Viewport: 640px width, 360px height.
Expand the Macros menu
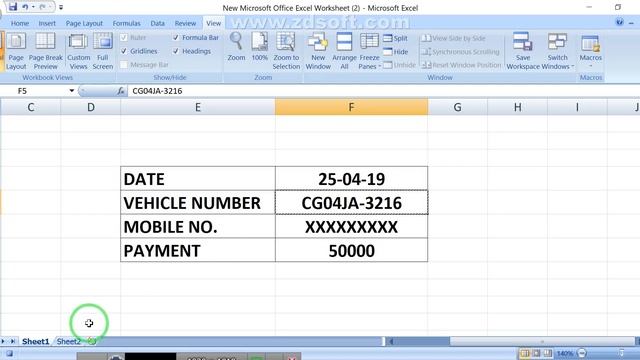point(591,62)
